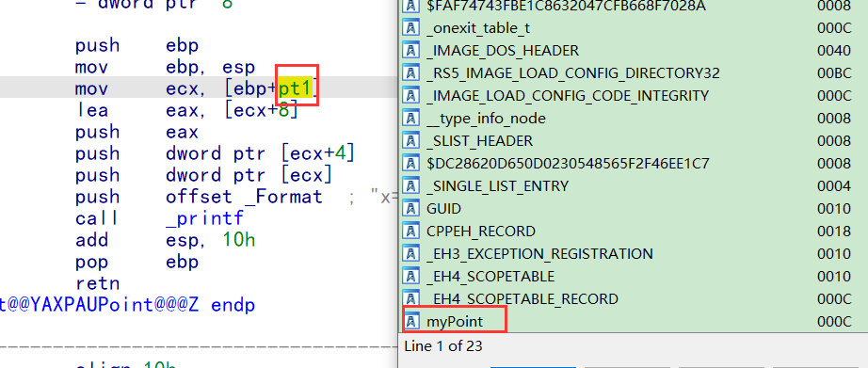868x368 pixels.
Task: Click the struct icon beside __type_info_node
Action: 411,118
